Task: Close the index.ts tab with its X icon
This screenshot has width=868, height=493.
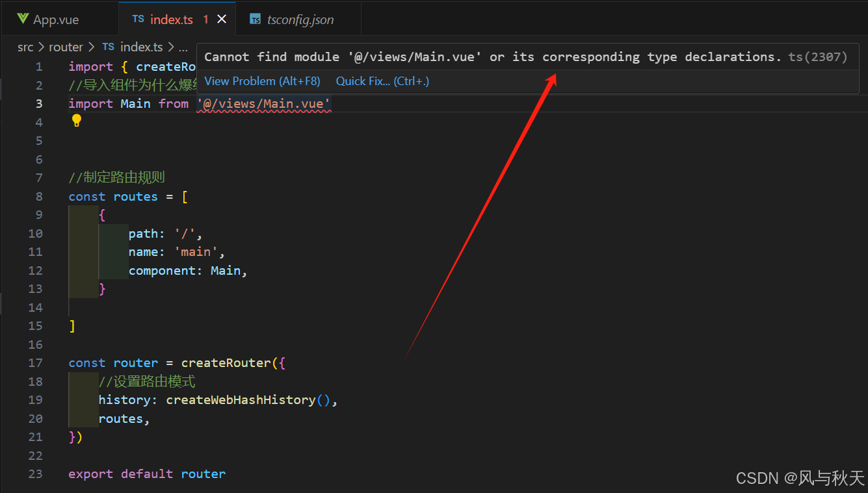Action: point(222,19)
